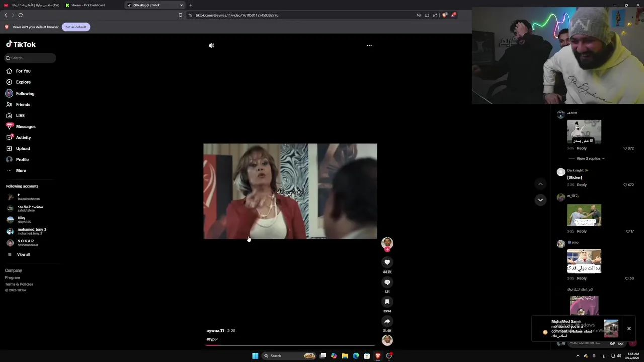Open the sound disc below share count

point(387,340)
